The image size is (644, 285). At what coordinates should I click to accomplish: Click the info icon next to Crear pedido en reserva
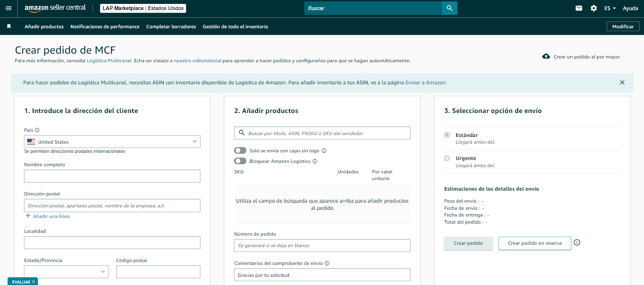pyautogui.click(x=577, y=242)
